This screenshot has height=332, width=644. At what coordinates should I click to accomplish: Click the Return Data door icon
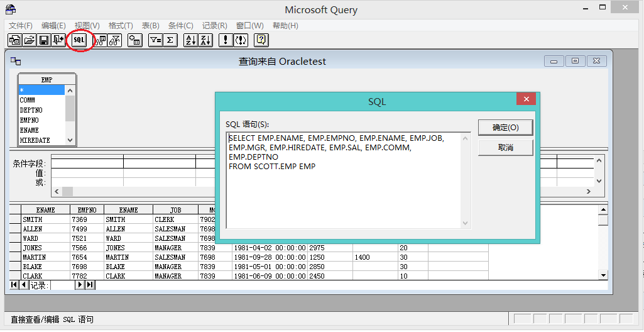pos(58,40)
